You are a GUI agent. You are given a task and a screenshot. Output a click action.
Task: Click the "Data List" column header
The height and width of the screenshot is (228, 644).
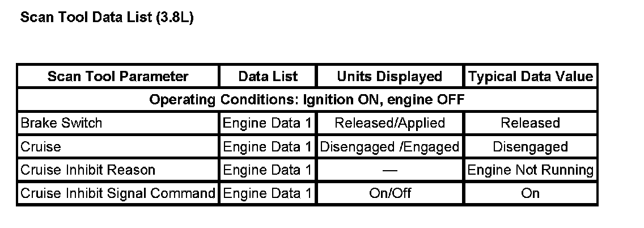[268, 77]
